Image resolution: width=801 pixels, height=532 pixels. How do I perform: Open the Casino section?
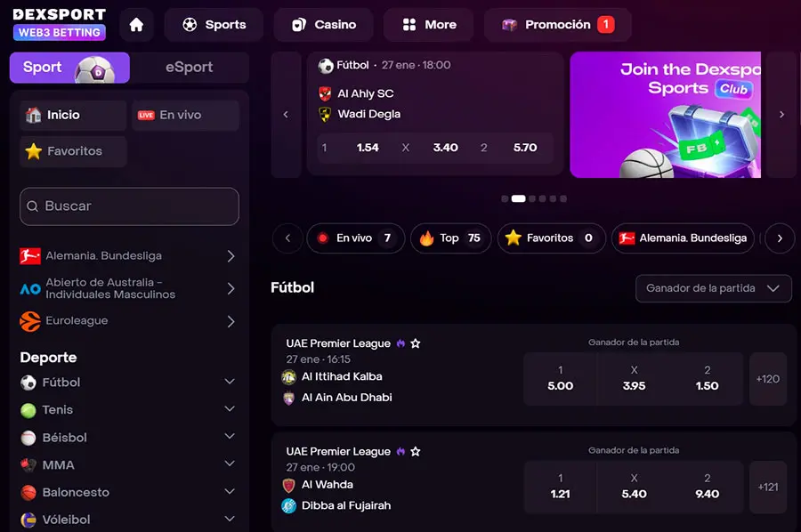tap(323, 25)
